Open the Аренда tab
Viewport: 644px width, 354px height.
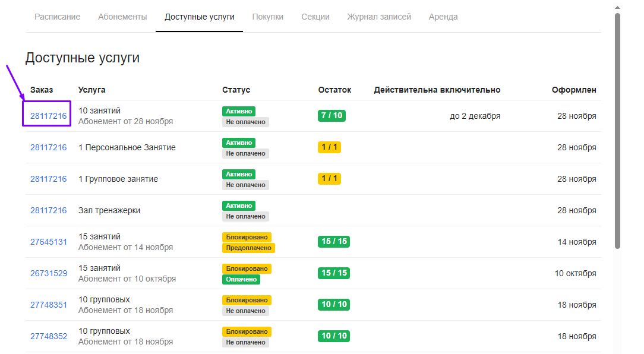point(443,17)
